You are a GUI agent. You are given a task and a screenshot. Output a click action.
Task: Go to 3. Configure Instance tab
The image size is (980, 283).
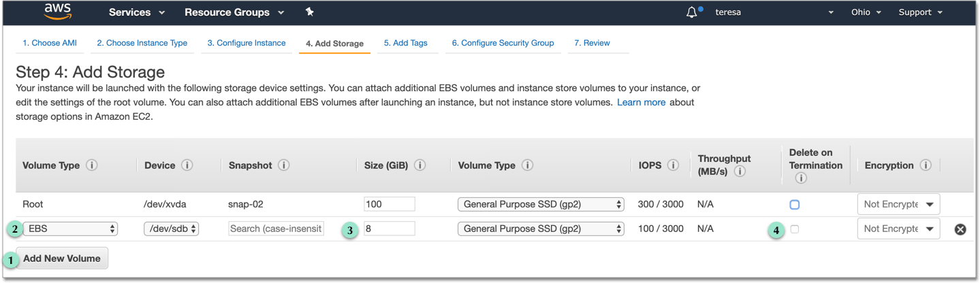[247, 43]
